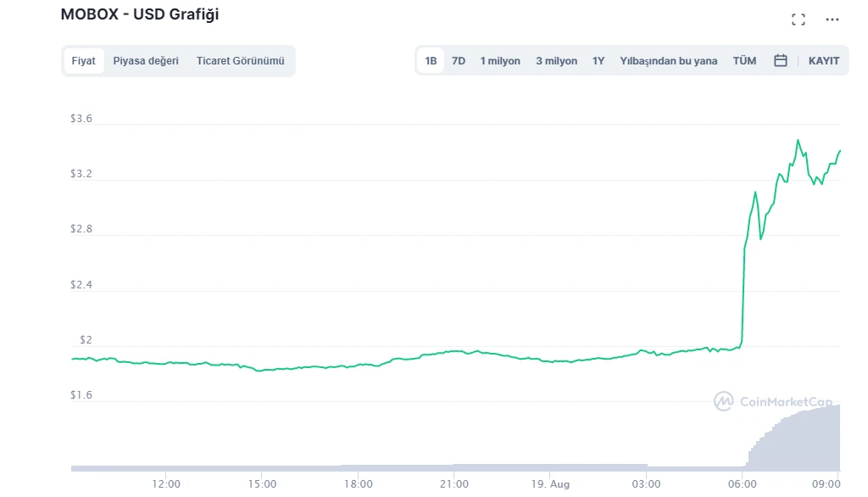Open the calendar date-range picker icon
This screenshot has width=868, height=497.
(x=780, y=60)
